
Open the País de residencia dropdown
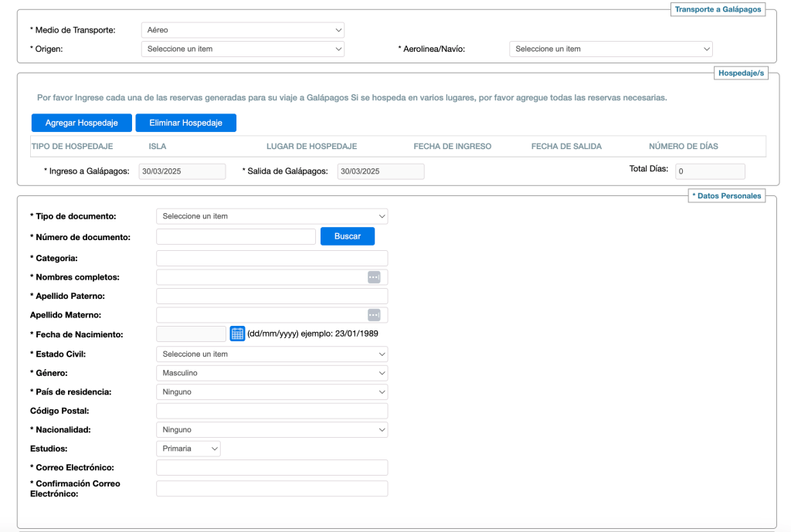click(x=272, y=391)
